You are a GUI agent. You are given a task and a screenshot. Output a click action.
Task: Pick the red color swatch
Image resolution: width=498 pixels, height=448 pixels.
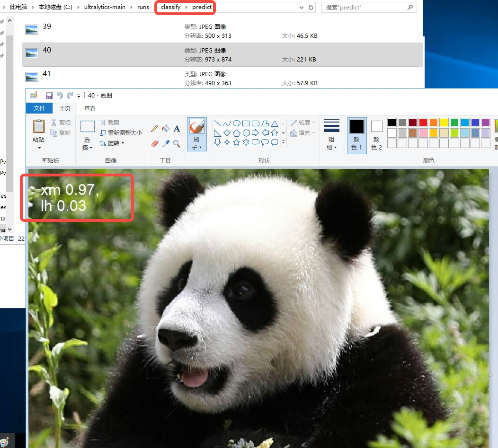click(x=423, y=123)
